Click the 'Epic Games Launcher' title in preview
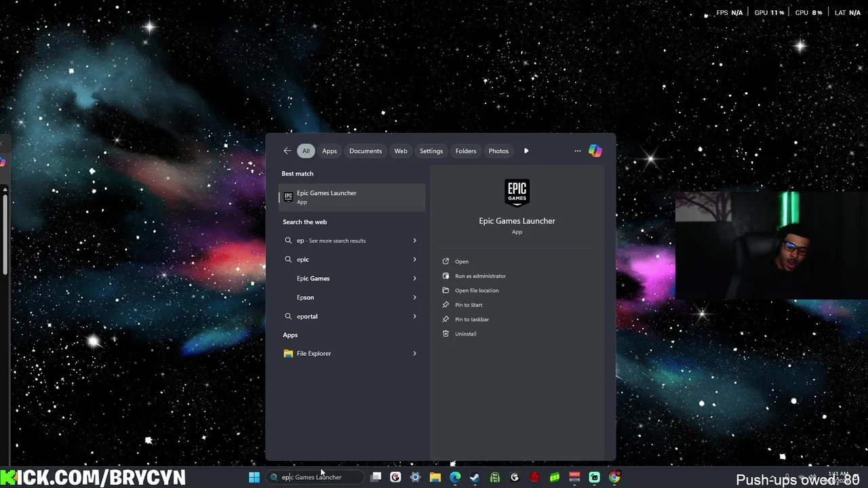The width and height of the screenshot is (868, 488). tap(517, 221)
